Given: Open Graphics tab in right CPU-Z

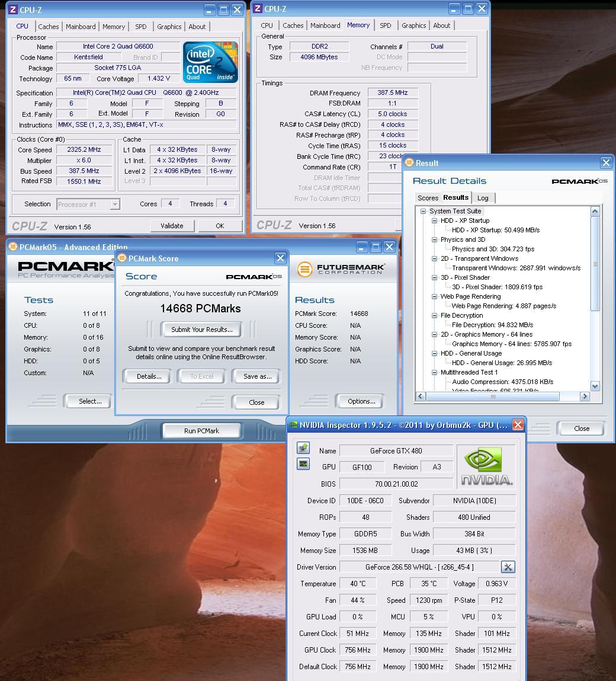Looking at the screenshot, I should pos(413,25).
